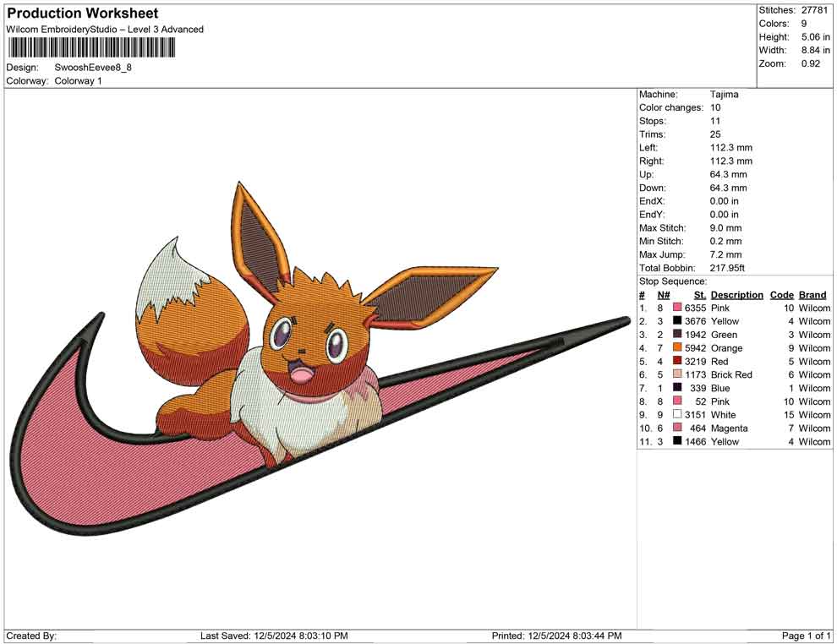Select the Zoom value 0.92
837x644 pixels.
(x=810, y=63)
